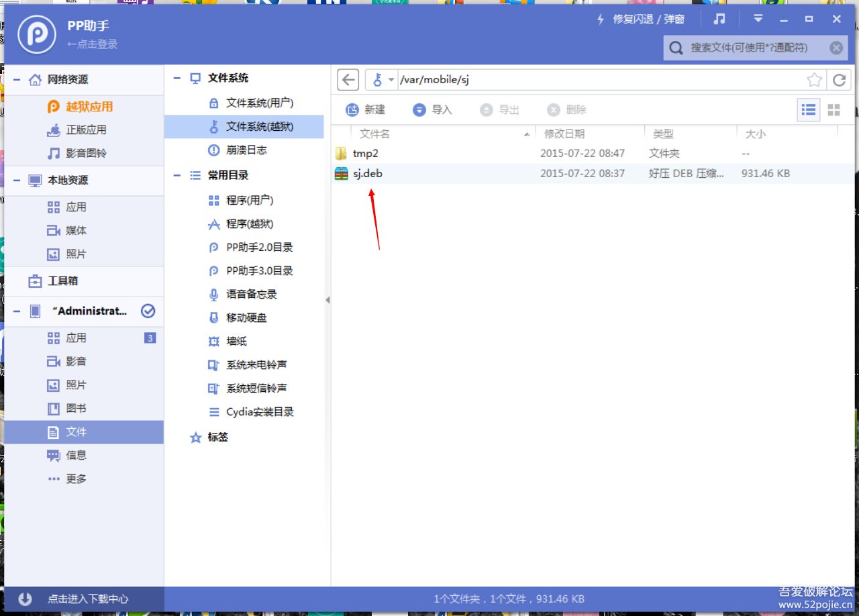Image resolution: width=859 pixels, height=616 pixels.
Task: Select 文件 under the device
Action: [x=84, y=432]
